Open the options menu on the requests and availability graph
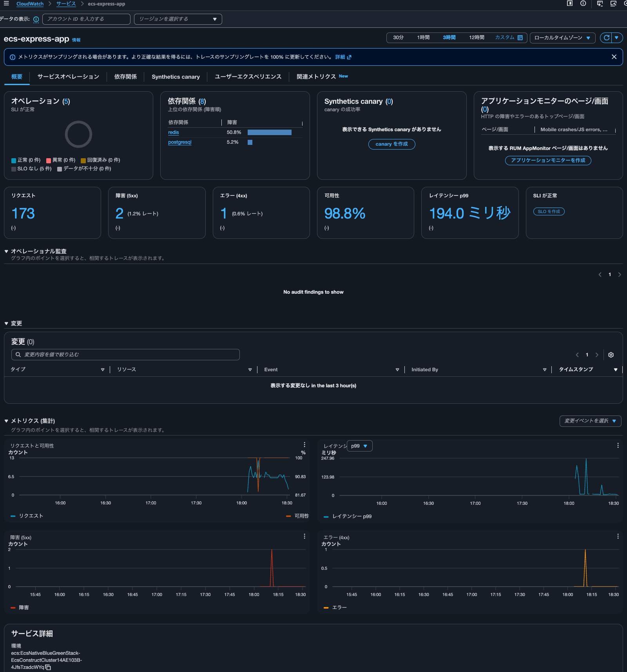The height and width of the screenshot is (672, 627). [x=304, y=445]
